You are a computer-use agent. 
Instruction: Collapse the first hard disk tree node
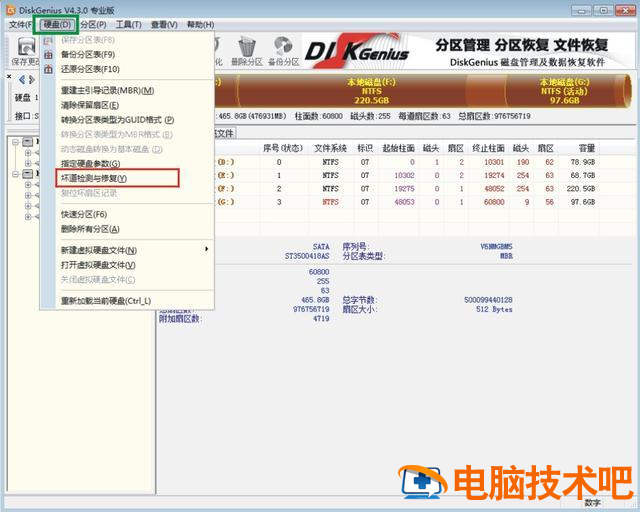pos(16,142)
